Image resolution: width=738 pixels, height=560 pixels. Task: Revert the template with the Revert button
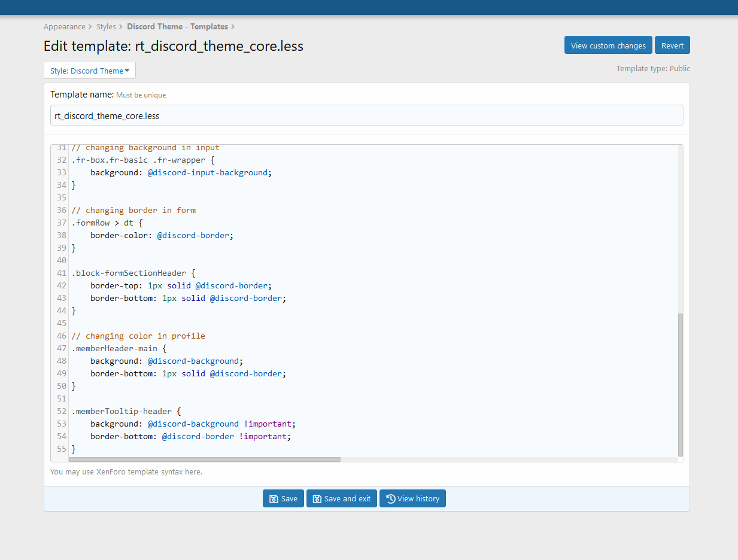[x=672, y=45]
